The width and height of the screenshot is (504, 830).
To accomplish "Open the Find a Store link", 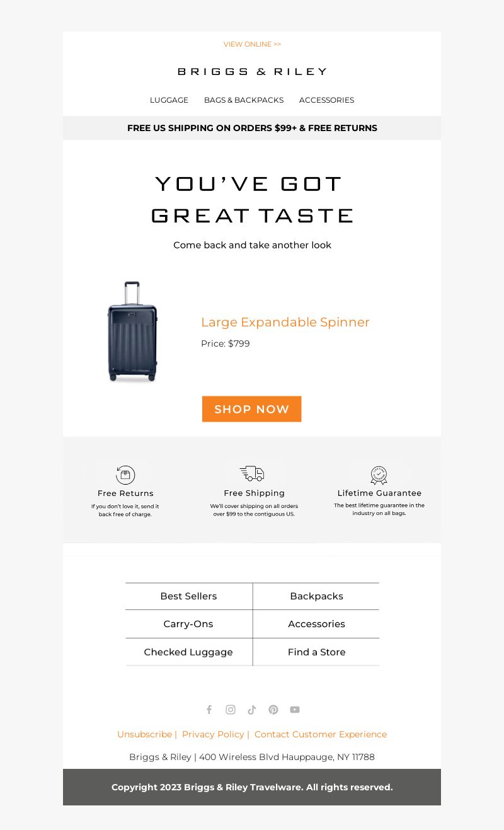I will pyautogui.click(x=317, y=652).
